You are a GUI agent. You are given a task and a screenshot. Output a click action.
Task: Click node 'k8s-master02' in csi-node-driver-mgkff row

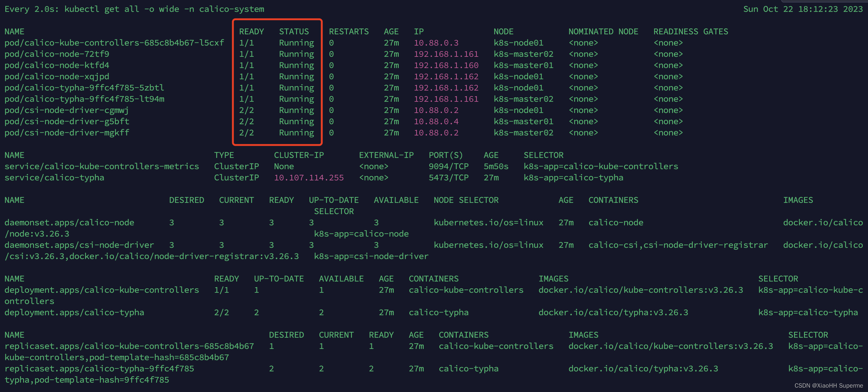(523, 132)
